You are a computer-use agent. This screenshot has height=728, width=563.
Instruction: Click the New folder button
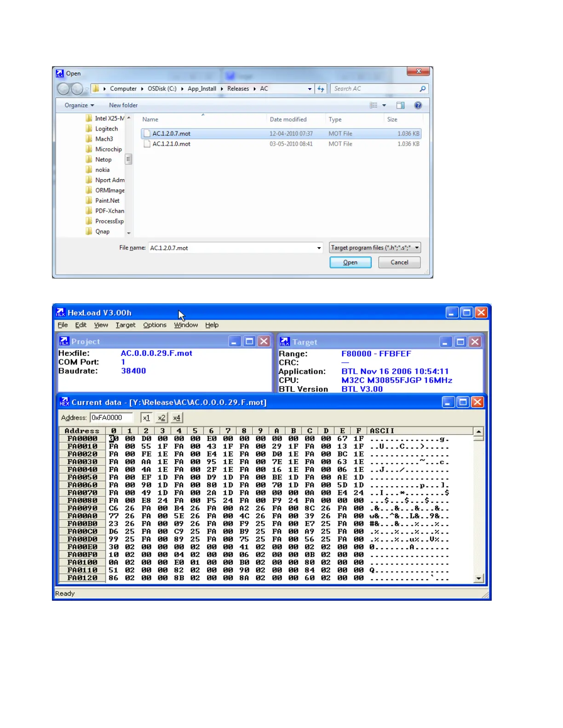click(x=123, y=105)
